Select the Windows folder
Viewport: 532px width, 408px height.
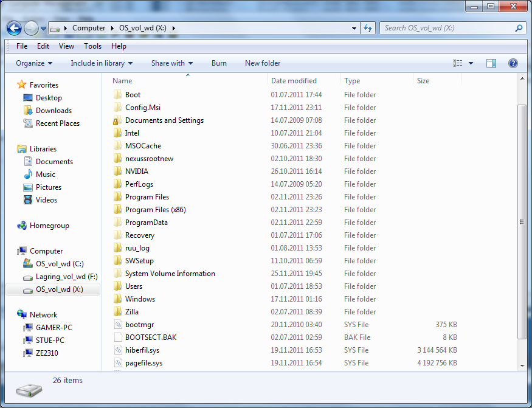(x=140, y=299)
